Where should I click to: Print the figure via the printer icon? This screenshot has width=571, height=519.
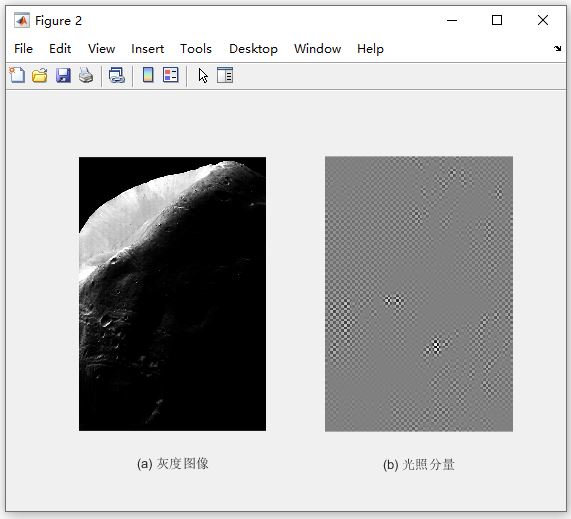tap(86, 75)
